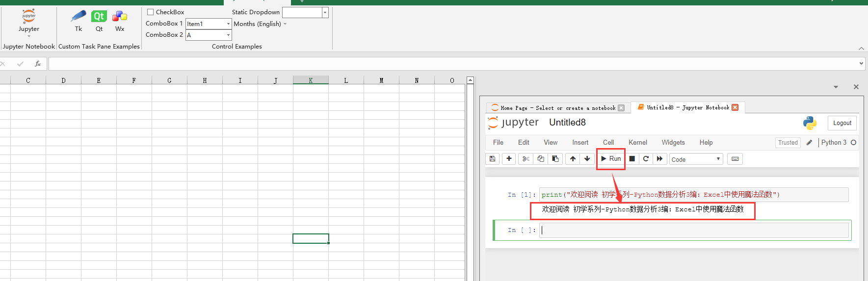
Task: Cancel formula entry with X icon
Action: (x=3, y=64)
